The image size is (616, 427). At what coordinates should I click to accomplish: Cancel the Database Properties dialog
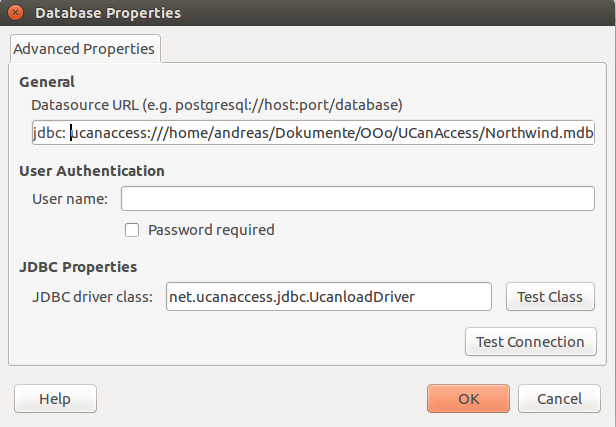559,399
